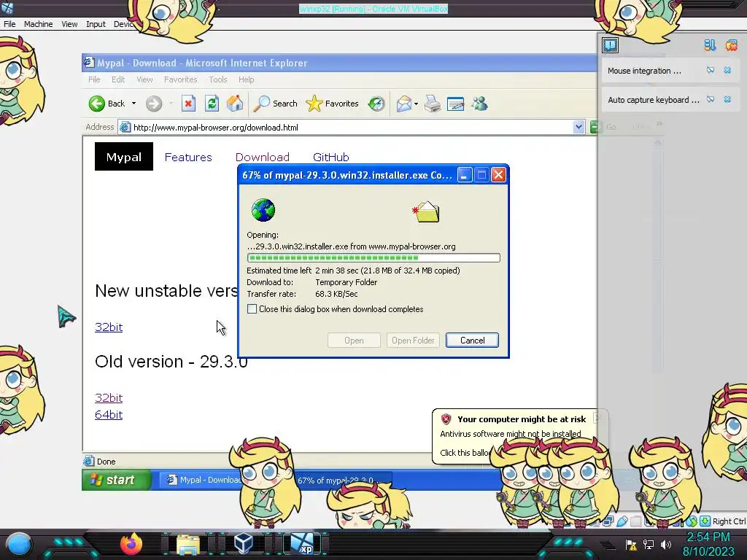This screenshot has height=560, width=747.
Task: Open the IE Help menu
Action: tap(247, 79)
